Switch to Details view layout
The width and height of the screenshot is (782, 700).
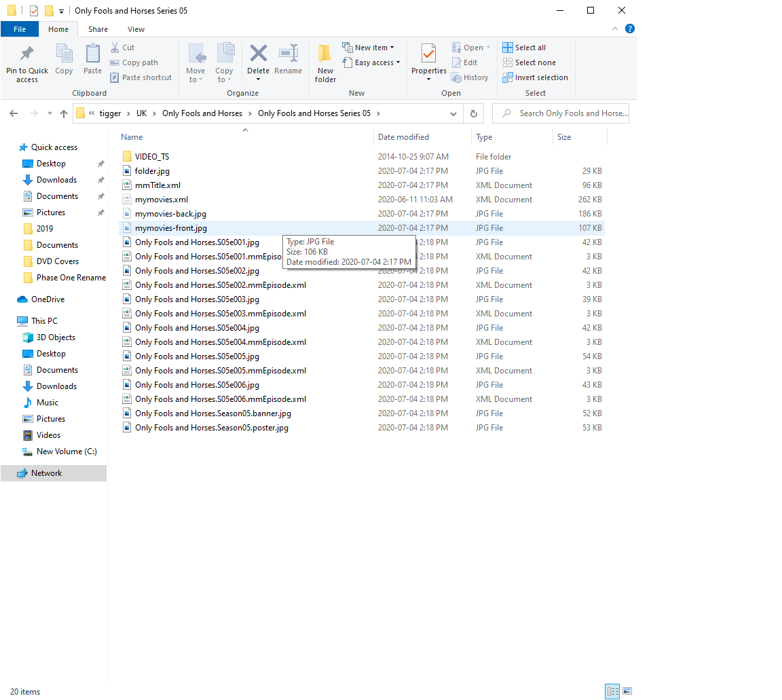click(612, 692)
